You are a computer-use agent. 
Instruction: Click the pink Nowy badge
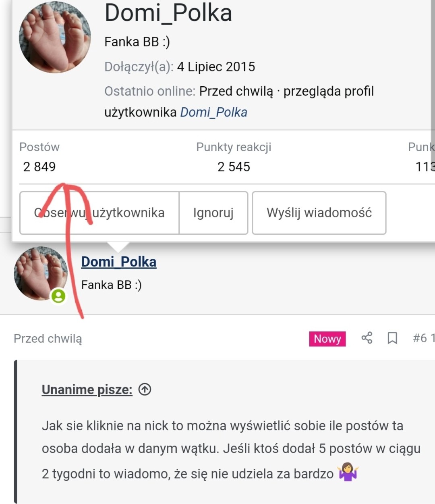coord(327,339)
